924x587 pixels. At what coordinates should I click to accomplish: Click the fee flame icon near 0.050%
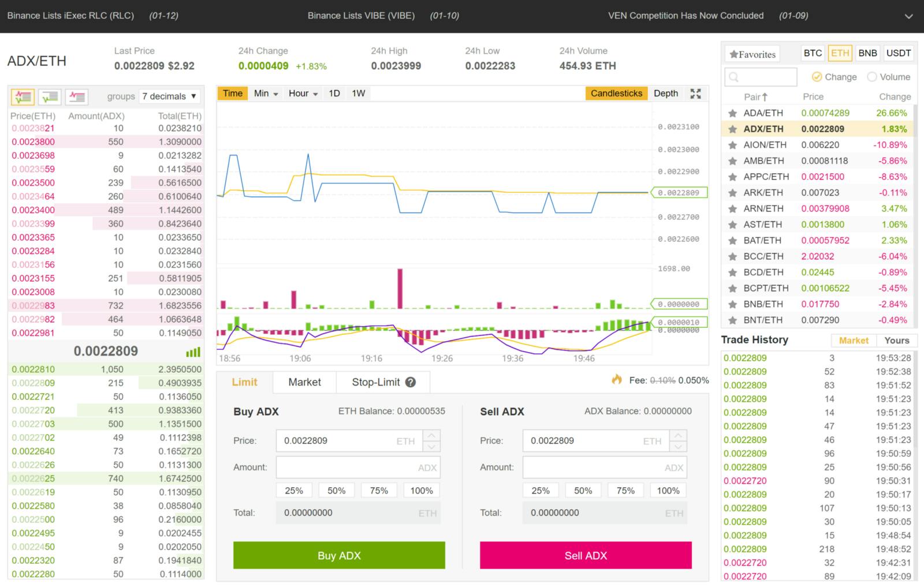click(616, 380)
